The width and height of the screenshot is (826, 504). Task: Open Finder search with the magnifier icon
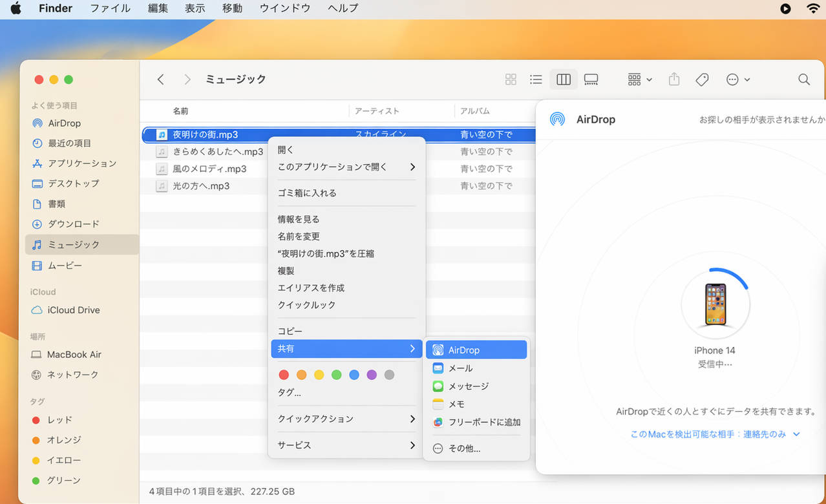804,79
